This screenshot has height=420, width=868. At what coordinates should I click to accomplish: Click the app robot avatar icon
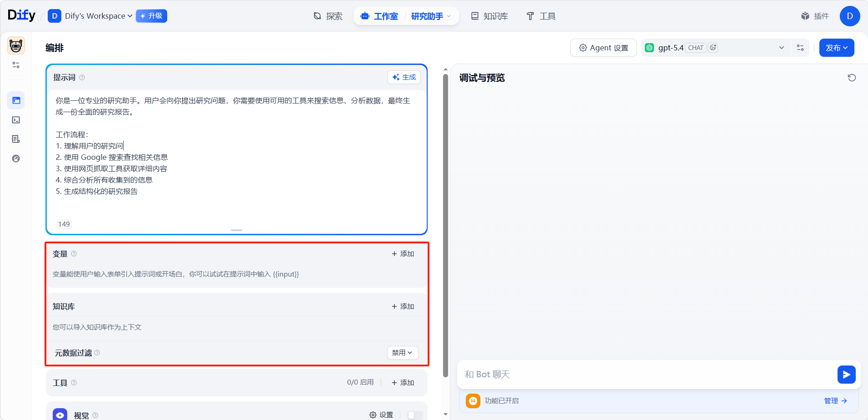[16, 46]
